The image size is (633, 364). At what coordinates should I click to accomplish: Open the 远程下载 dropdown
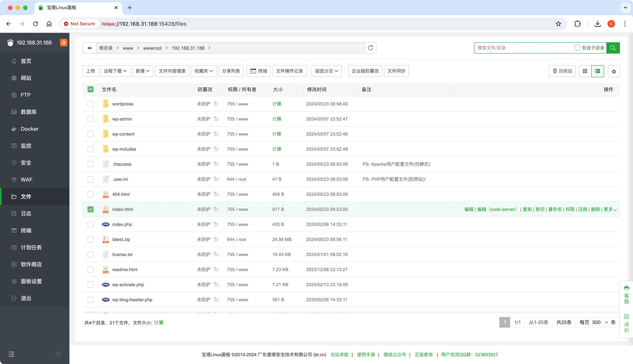(x=115, y=71)
